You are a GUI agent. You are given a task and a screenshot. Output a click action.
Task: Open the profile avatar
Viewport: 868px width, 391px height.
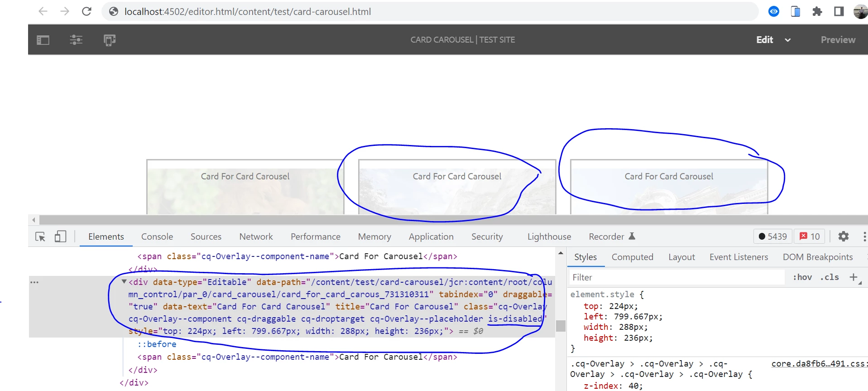click(x=860, y=11)
